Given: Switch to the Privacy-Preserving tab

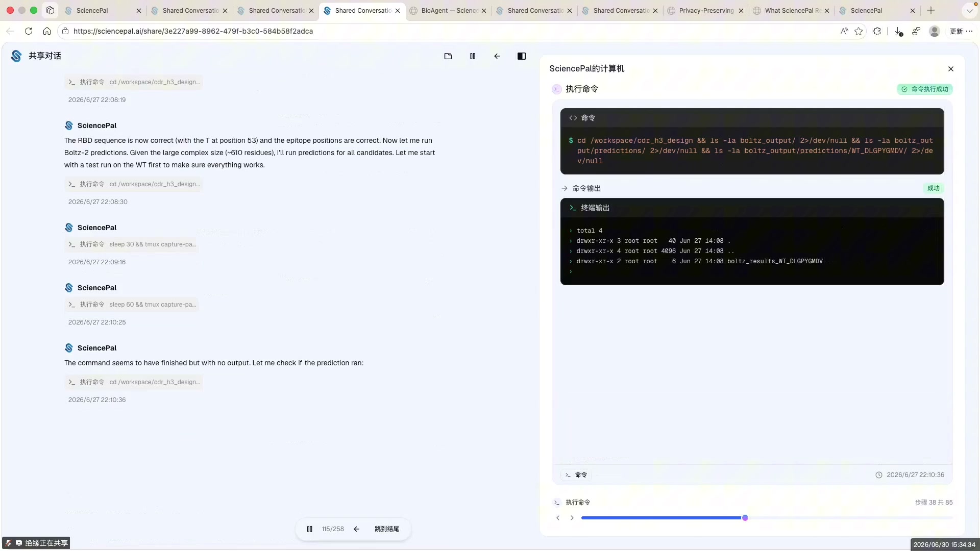Looking at the screenshot, I should (706, 10).
